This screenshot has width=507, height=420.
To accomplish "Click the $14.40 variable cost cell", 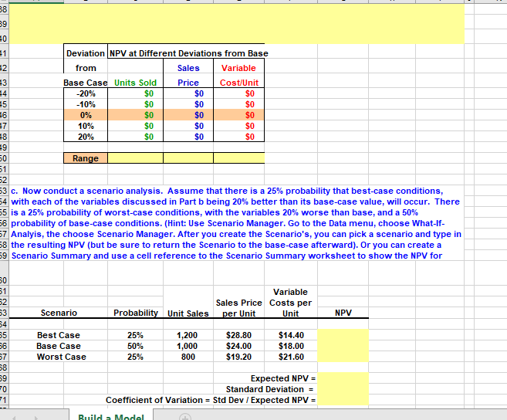I will (291, 335).
